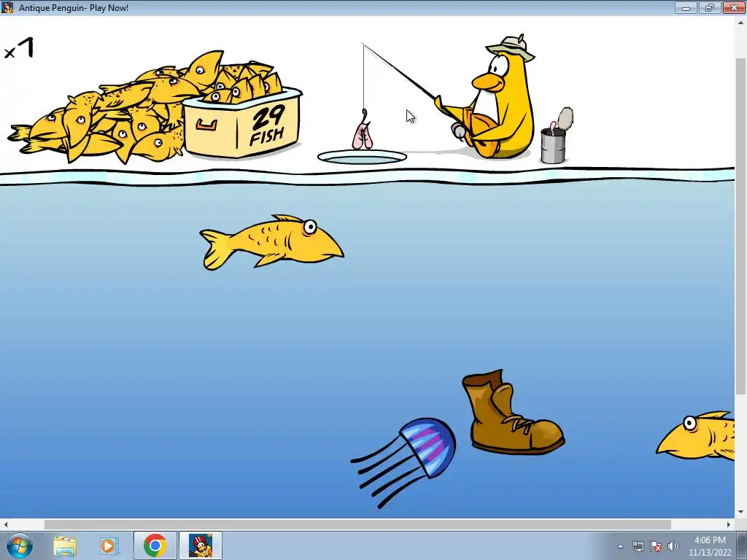Click the vertical scrollbar thumb
Viewport: 747px width, 560px height.
click(741, 226)
